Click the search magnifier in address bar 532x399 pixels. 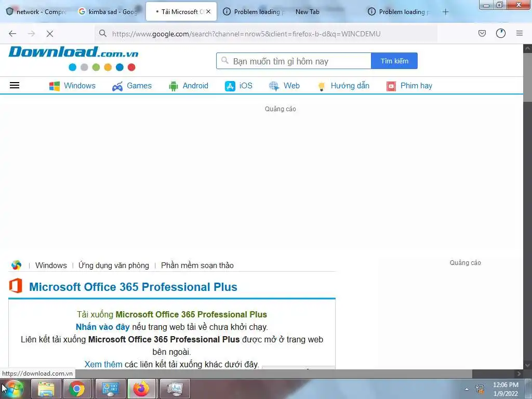click(x=103, y=33)
